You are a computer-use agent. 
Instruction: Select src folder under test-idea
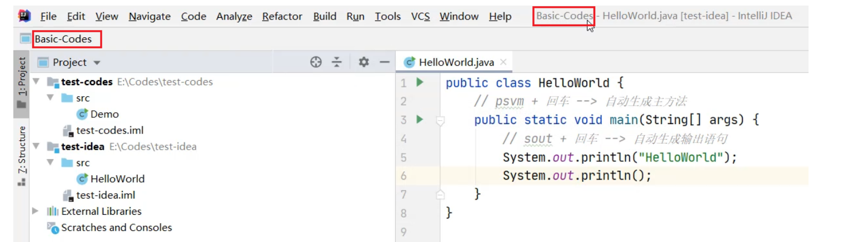click(83, 162)
